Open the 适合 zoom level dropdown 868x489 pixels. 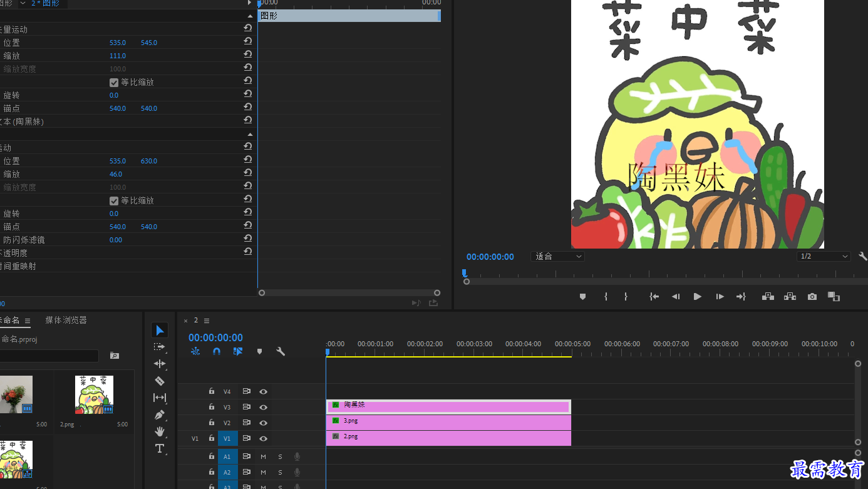[x=557, y=257]
